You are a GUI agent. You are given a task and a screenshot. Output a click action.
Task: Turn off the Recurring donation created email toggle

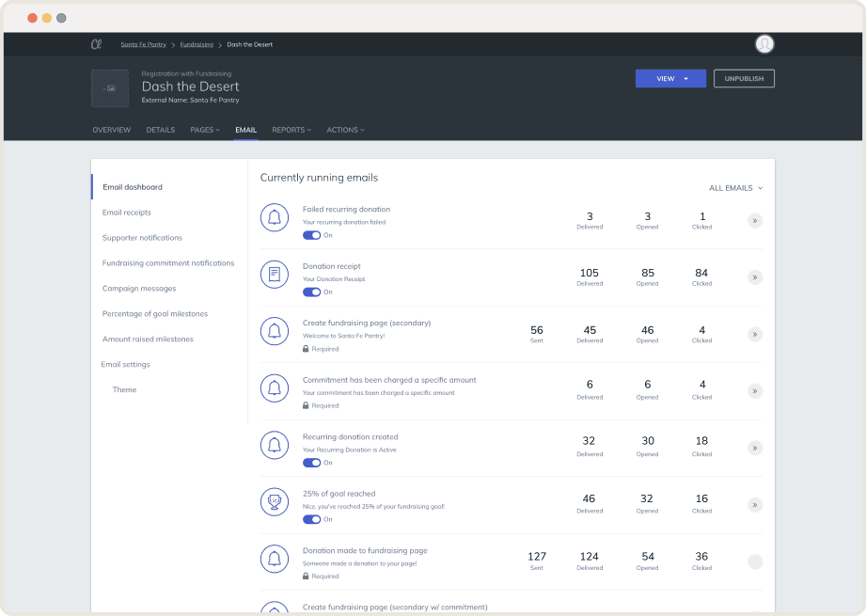pos(311,463)
